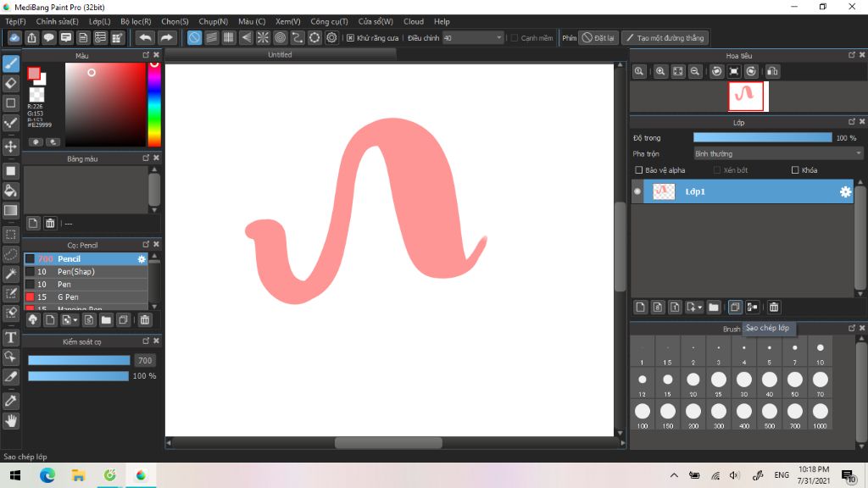Expand Điều chỉnh value dropdown
This screenshot has width=868, height=488.
pyautogui.click(x=498, y=37)
